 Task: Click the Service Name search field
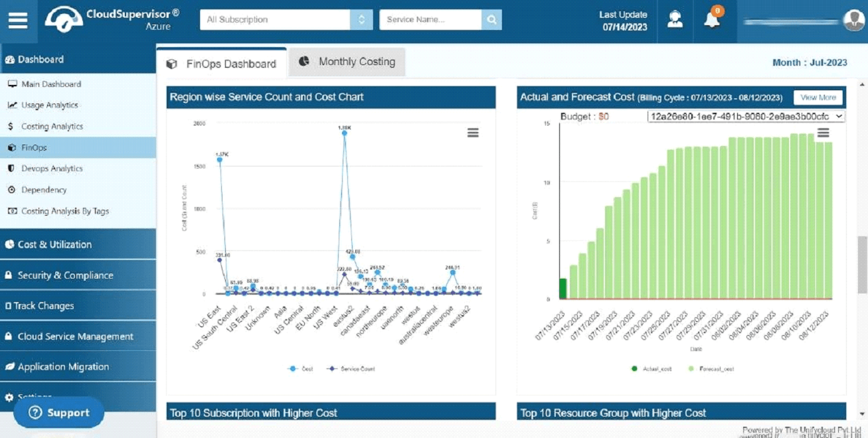pos(430,20)
